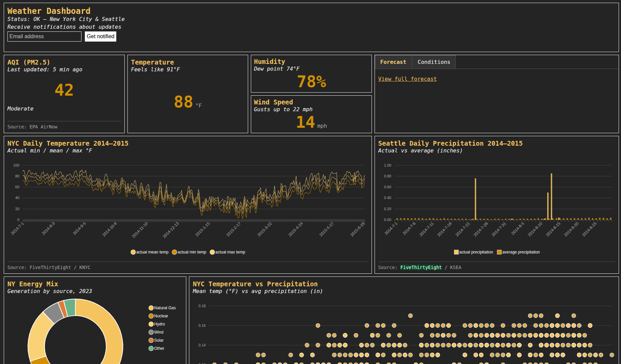Click the tall precipitation bar above 2014-7-26 label

(x=475, y=199)
